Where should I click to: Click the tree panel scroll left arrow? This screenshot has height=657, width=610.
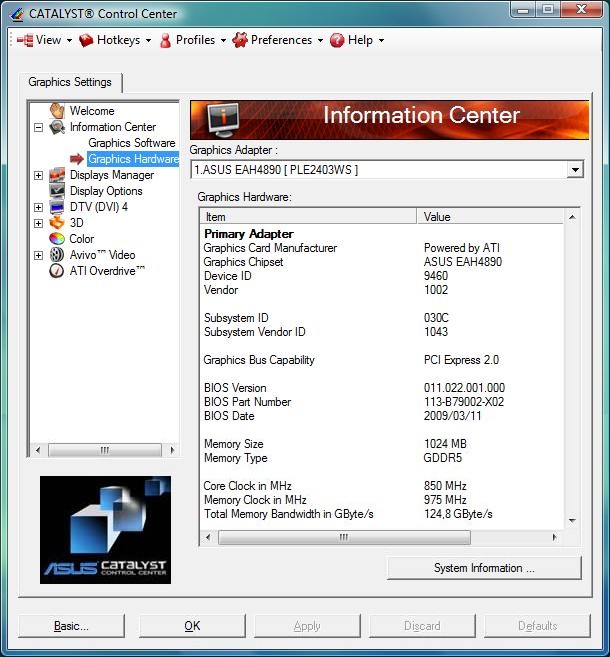38,450
